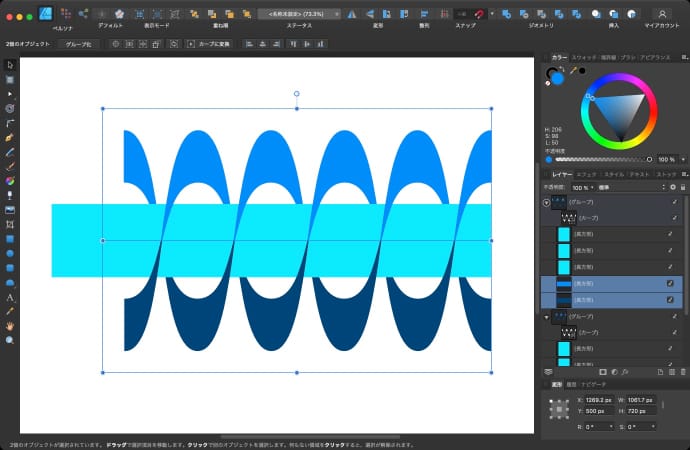Image resolution: width=690 pixels, height=450 pixels.
Task: Select the Crop tool
Action: click(x=10, y=224)
